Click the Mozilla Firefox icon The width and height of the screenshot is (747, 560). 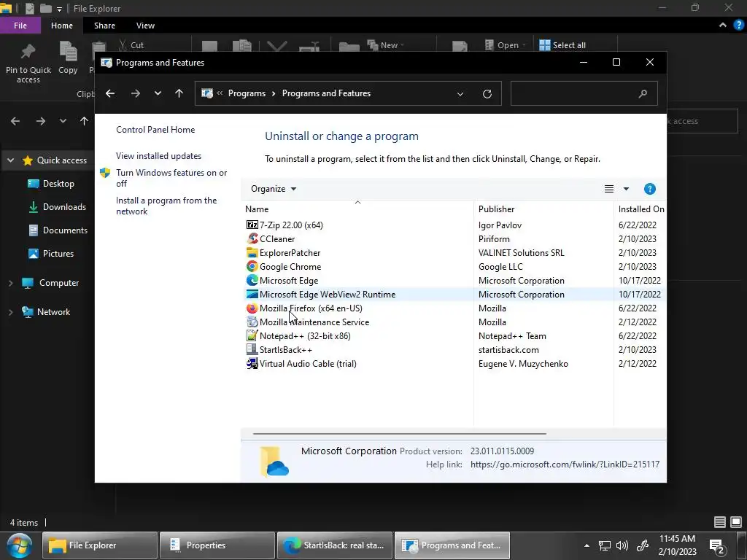tap(252, 308)
